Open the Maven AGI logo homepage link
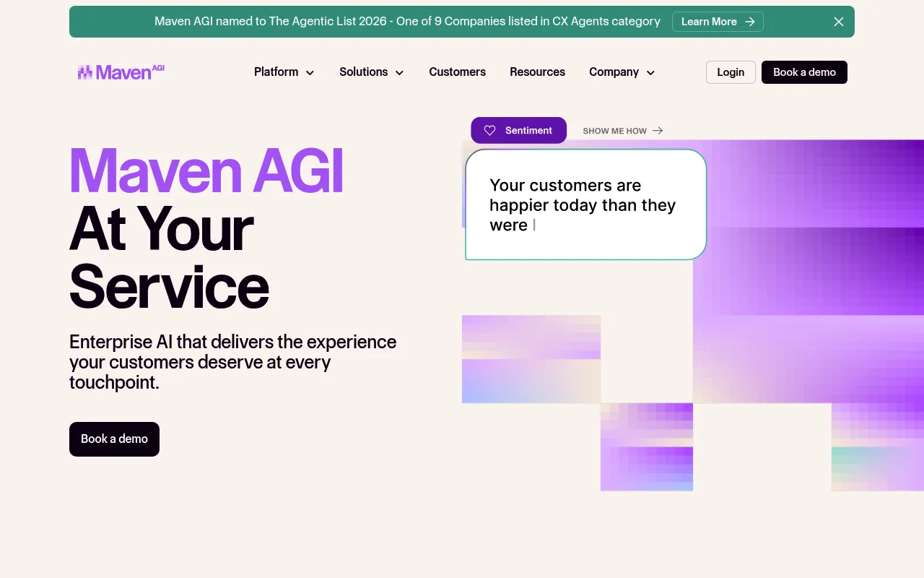 121,72
